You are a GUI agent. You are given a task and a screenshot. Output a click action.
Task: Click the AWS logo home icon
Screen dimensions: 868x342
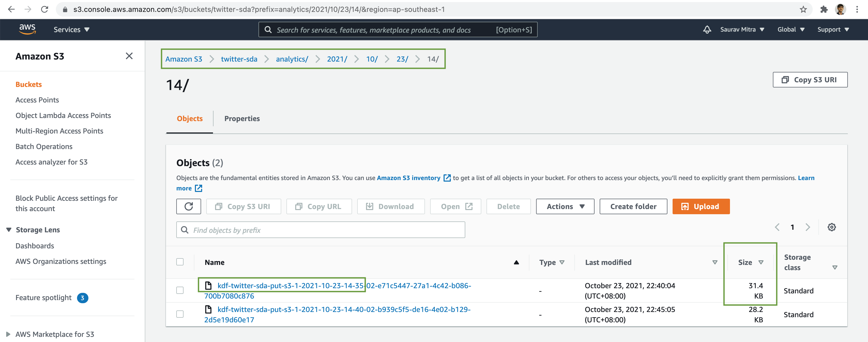27,29
